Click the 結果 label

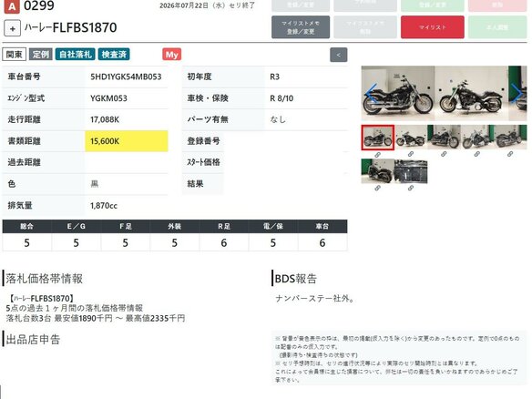195,184
